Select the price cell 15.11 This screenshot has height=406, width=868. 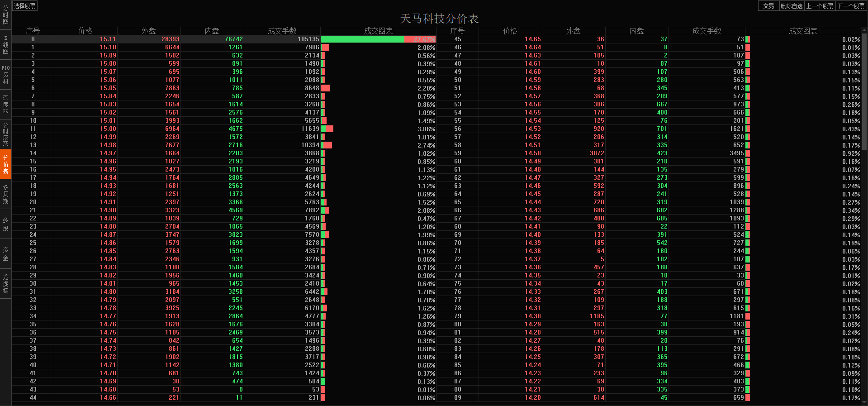(x=108, y=39)
